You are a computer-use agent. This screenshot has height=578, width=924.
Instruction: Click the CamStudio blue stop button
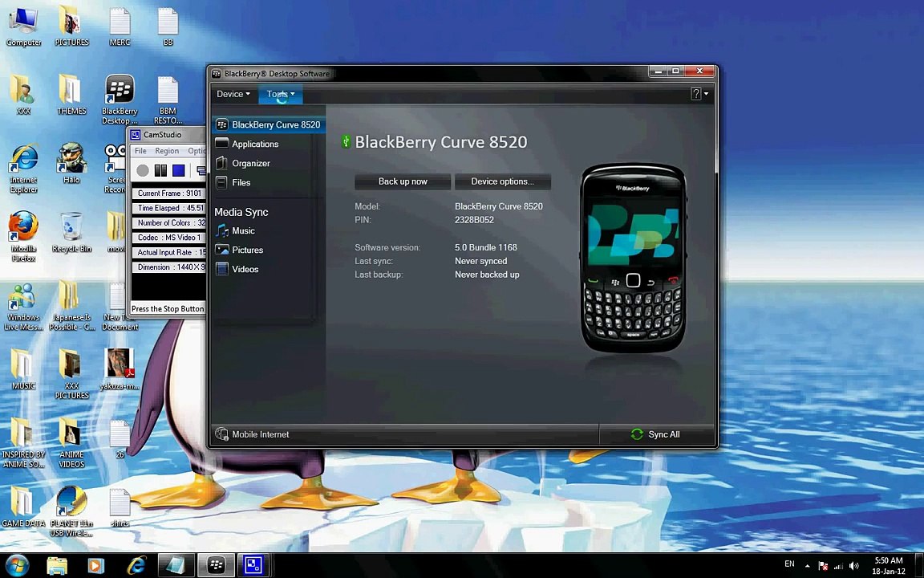179,170
